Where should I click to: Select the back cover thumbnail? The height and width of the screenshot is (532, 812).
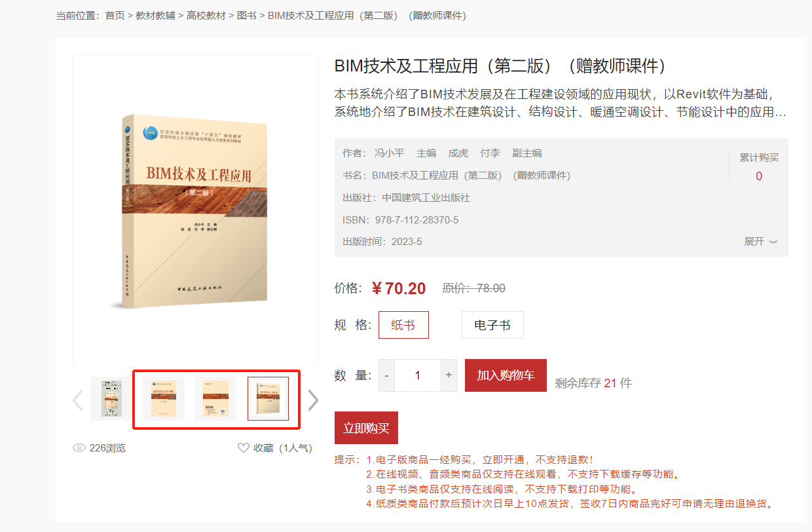[215, 398]
